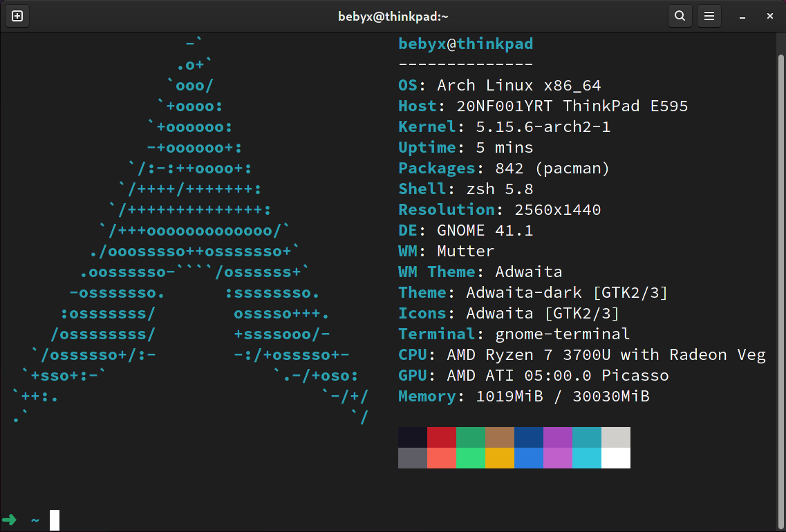Image resolution: width=786 pixels, height=532 pixels.
Task: Click the Arch Linux ASCII logo
Action: click(x=191, y=231)
